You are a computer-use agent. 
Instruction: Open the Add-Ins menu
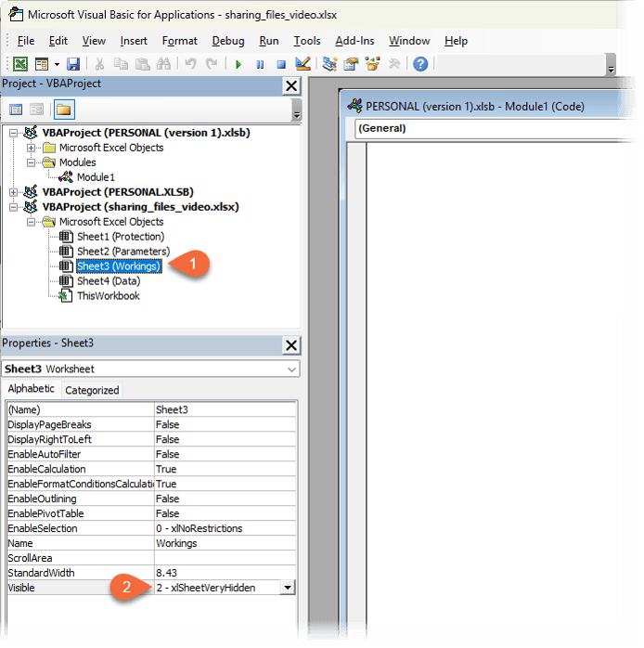(x=354, y=41)
